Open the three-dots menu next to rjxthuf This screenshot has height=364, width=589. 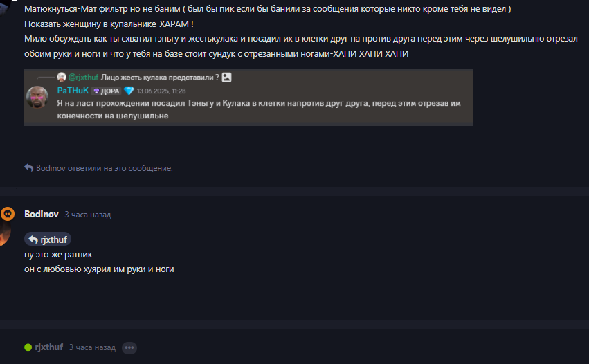point(129,347)
